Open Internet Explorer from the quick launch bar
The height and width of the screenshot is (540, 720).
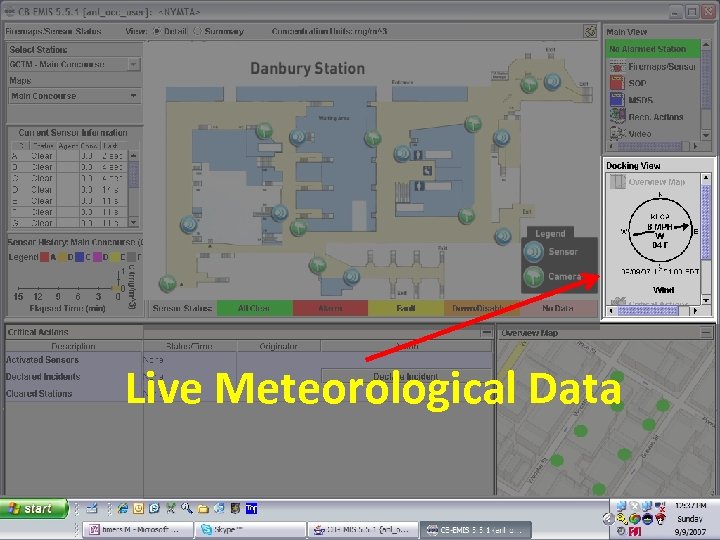tap(123, 508)
